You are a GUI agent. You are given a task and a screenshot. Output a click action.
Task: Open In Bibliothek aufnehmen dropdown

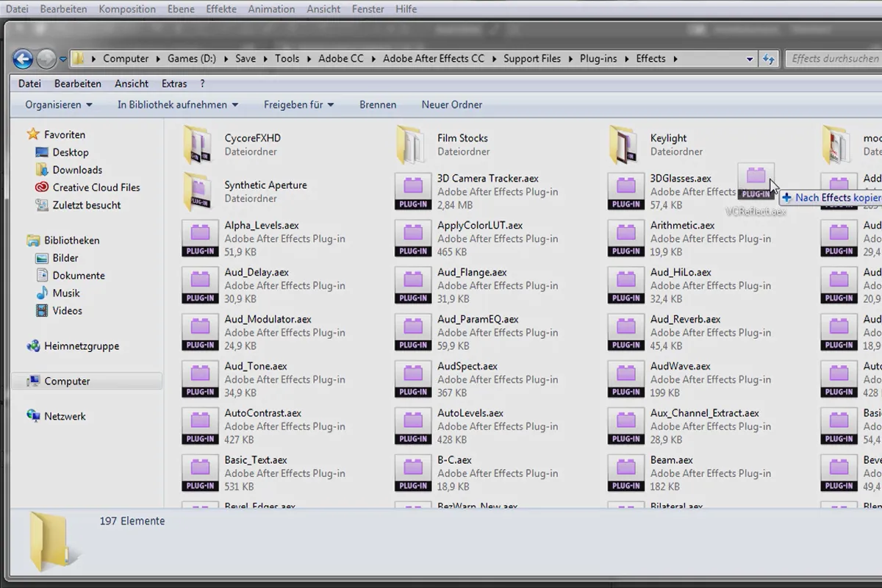point(178,105)
